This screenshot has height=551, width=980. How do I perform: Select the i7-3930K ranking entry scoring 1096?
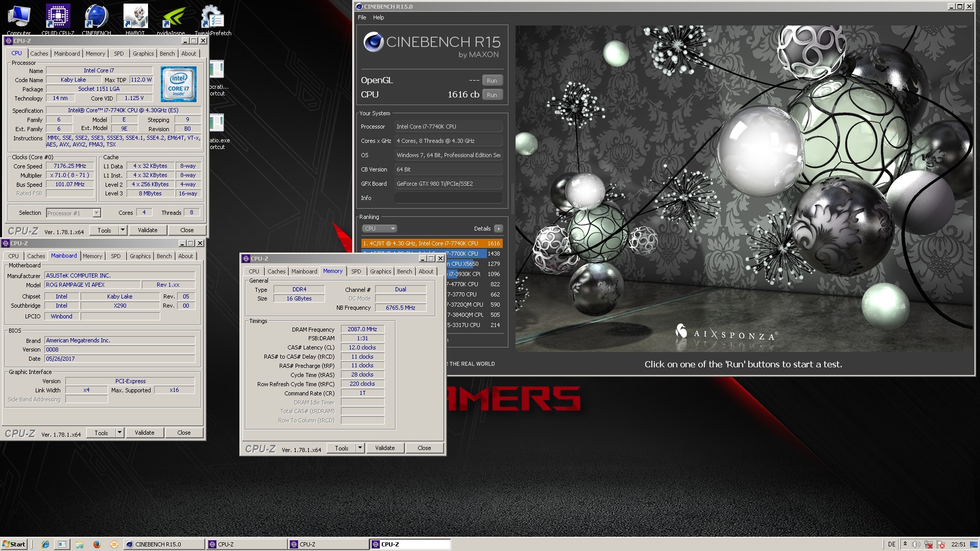pyautogui.click(x=475, y=274)
